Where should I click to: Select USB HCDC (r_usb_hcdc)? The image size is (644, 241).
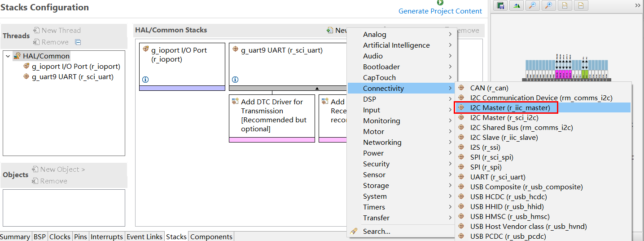[x=543, y=196]
